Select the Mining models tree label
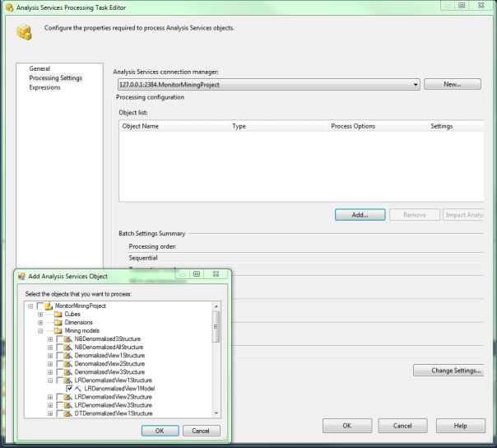Viewport: 497px width, 448px height. (81, 330)
